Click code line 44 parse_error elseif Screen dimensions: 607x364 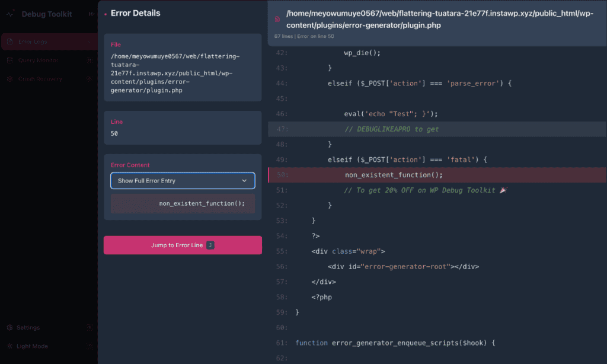point(420,84)
